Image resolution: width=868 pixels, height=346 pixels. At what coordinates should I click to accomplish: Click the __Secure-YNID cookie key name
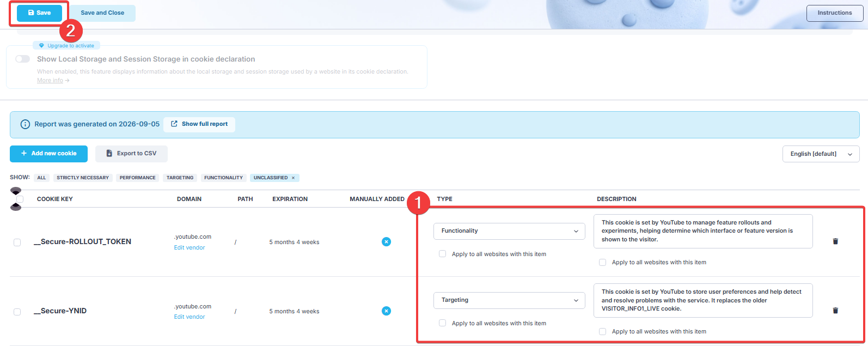pos(60,311)
